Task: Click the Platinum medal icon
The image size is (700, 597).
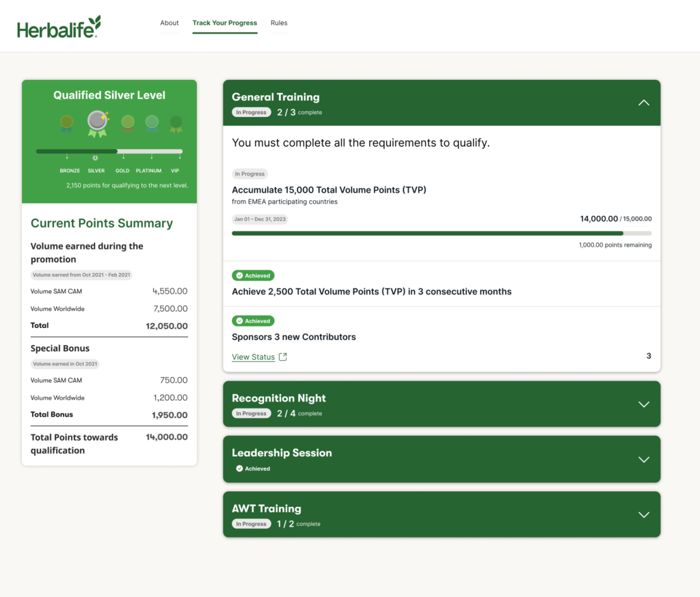Action: [152, 124]
